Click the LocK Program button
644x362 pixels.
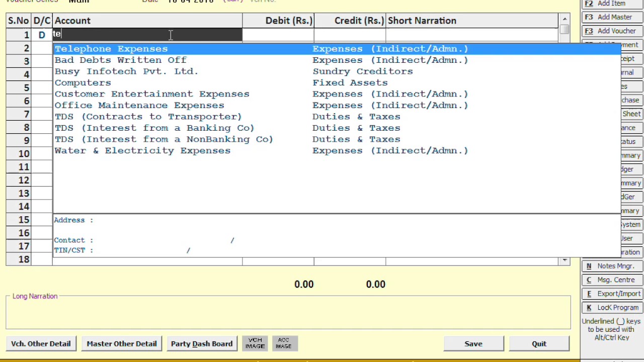612,308
